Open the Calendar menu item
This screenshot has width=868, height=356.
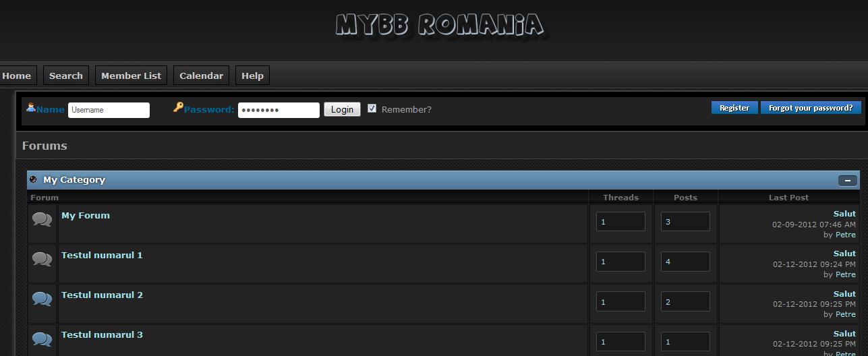point(201,76)
